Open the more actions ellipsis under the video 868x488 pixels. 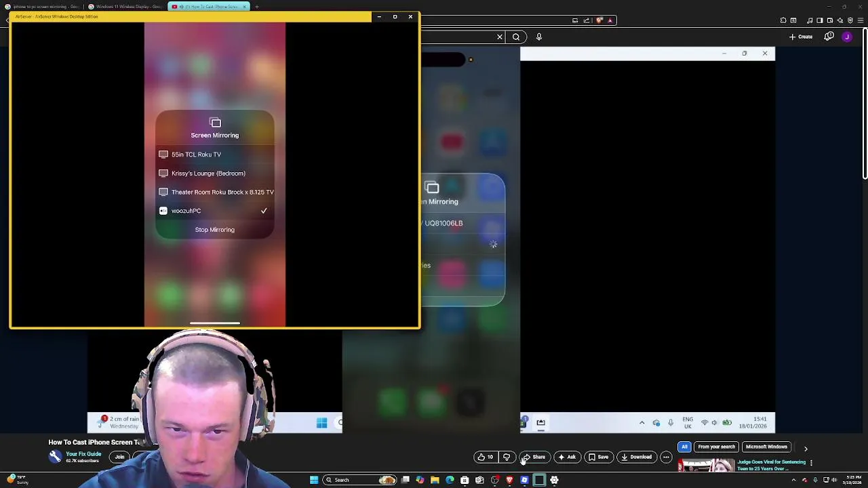point(666,457)
